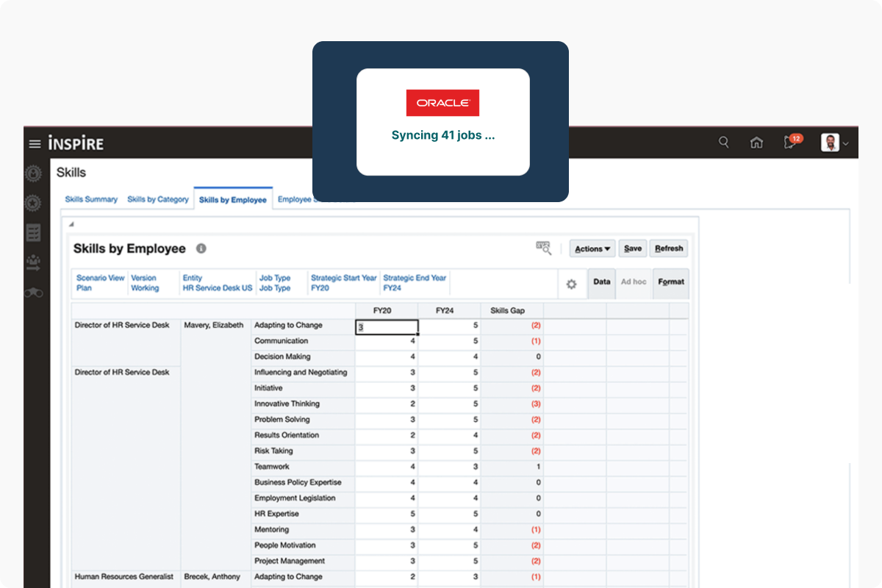Click the INSPIRE logo
This screenshot has height=588, width=882.
click(x=76, y=143)
